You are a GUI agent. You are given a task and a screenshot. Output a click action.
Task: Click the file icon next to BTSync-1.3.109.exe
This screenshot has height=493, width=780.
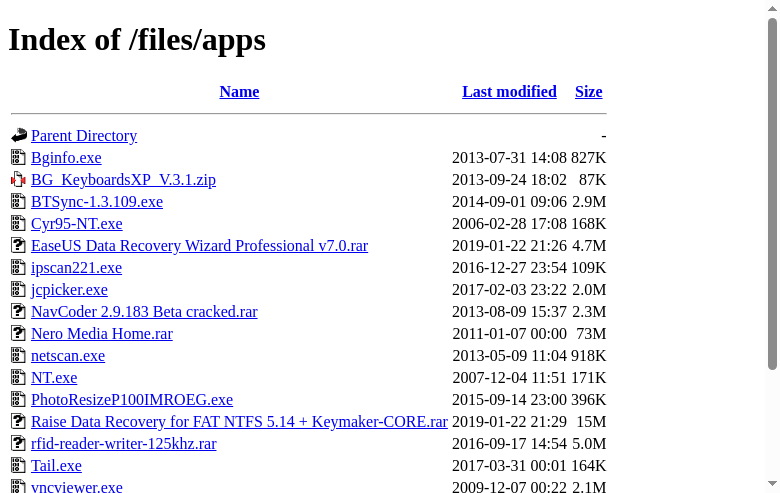coord(18,201)
